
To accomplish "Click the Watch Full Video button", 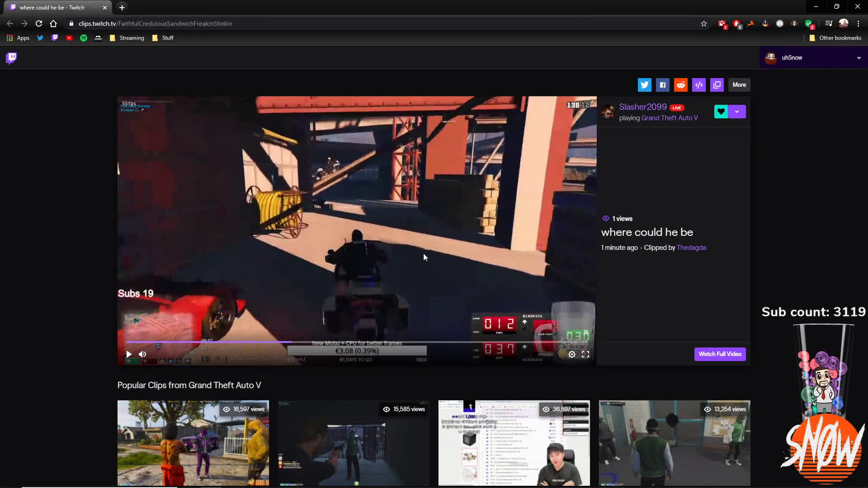I will tap(720, 354).
